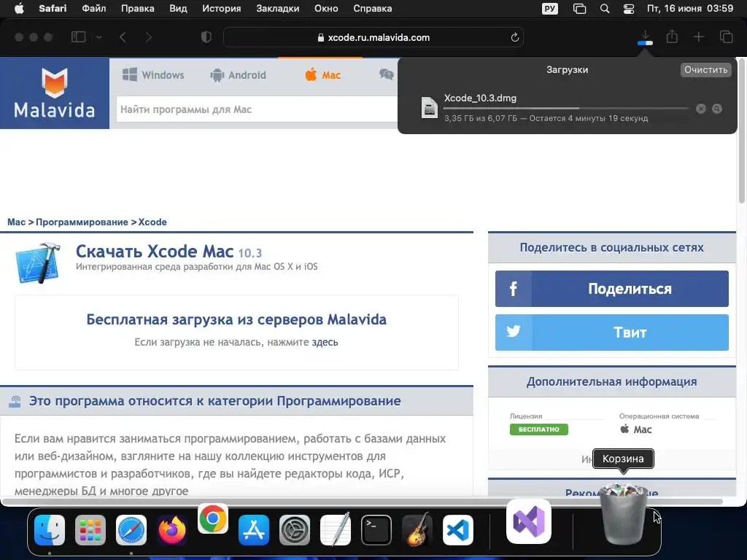Open TextEdit from the Dock
This screenshot has width=747, height=560.
[x=336, y=530]
